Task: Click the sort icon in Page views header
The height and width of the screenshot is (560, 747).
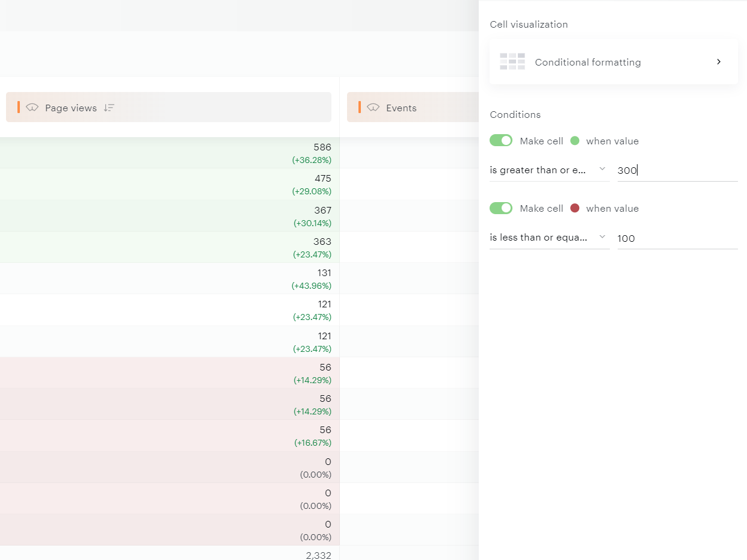Action: pyautogui.click(x=109, y=108)
